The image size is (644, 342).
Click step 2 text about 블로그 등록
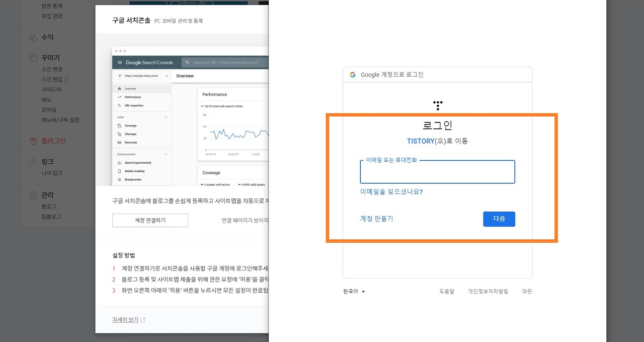195,279
